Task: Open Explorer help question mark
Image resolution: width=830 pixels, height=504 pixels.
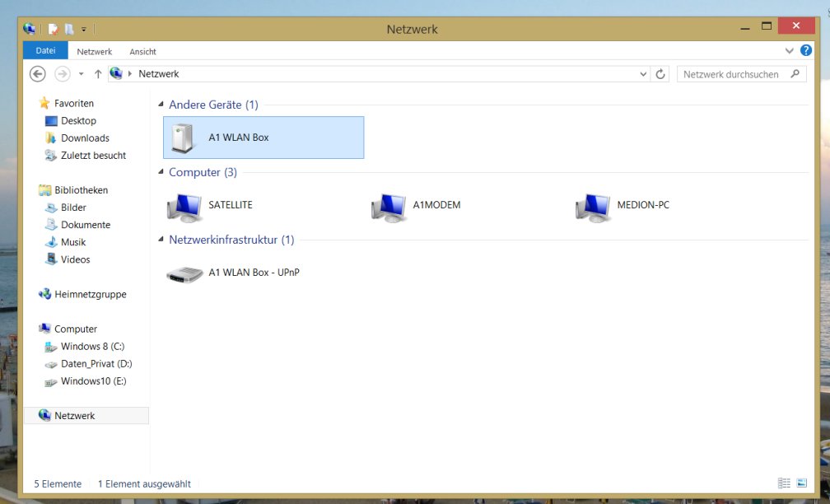Action: pyautogui.click(x=805, y=51)
